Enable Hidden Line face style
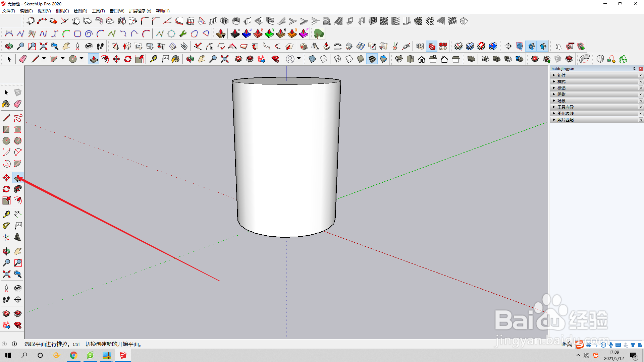This screenshot has width=644, height=362. click(349, 59)
